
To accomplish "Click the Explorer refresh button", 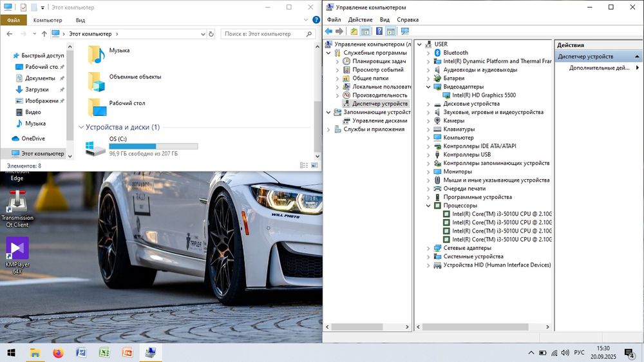I will click(211, 34).
